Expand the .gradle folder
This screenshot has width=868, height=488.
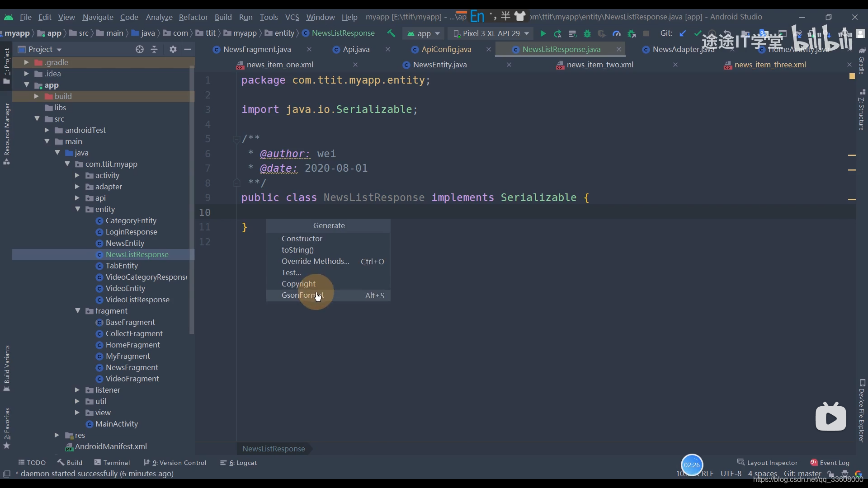click(26, 62)
